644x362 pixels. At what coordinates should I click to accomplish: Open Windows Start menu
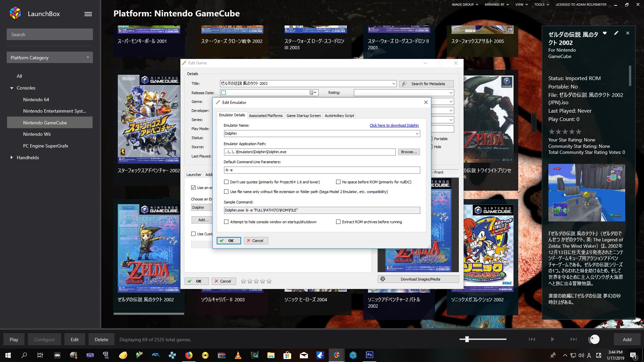[x=8, y=355]
